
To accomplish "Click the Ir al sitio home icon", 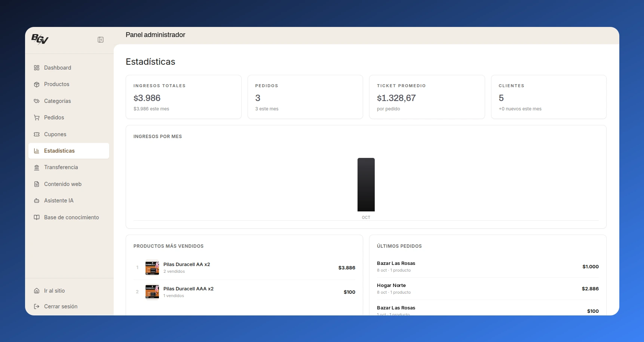I will click(37, 291).
